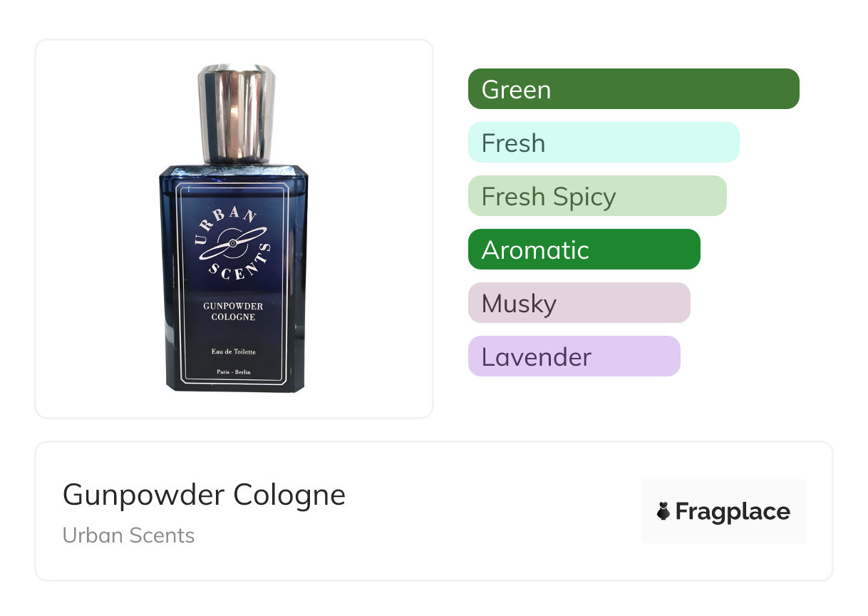Select the Fragplace wordmark text

tap(733, 511)
